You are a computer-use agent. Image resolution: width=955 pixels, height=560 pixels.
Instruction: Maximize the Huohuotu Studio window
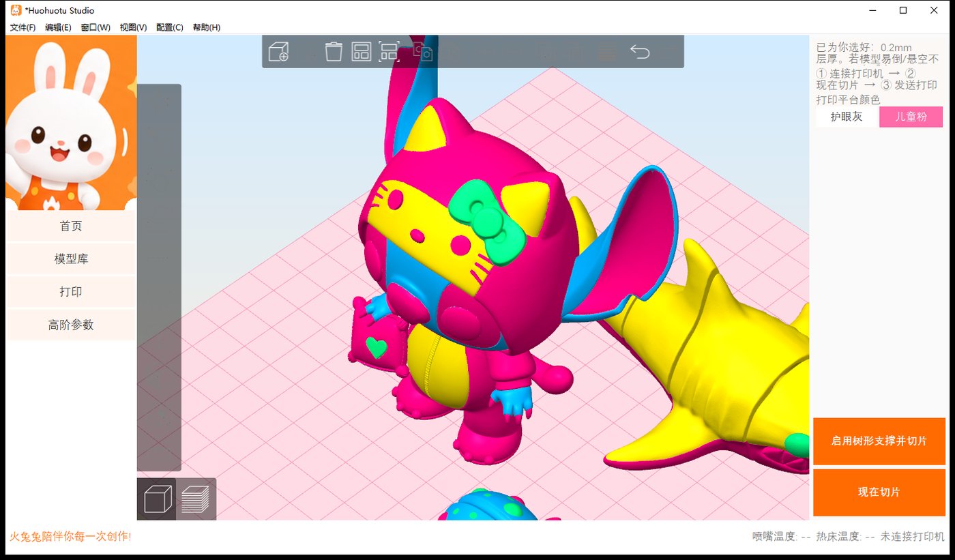click(903, 10)
